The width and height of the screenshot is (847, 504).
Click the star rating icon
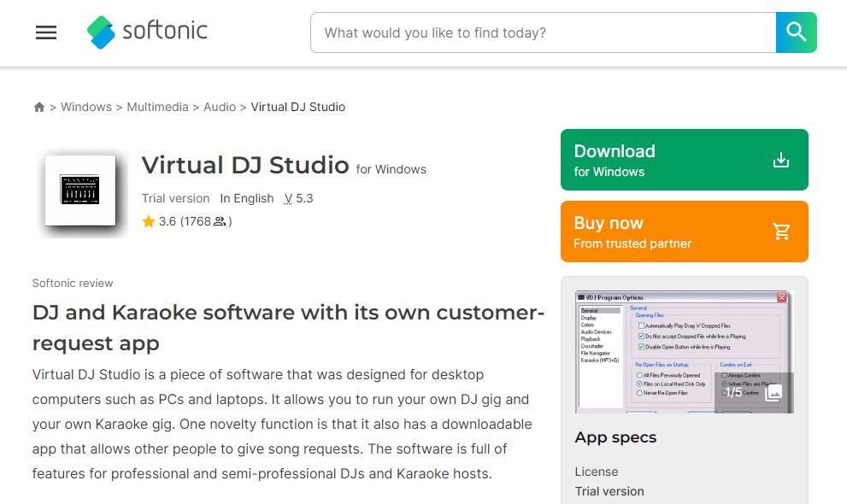pos(149,221)
